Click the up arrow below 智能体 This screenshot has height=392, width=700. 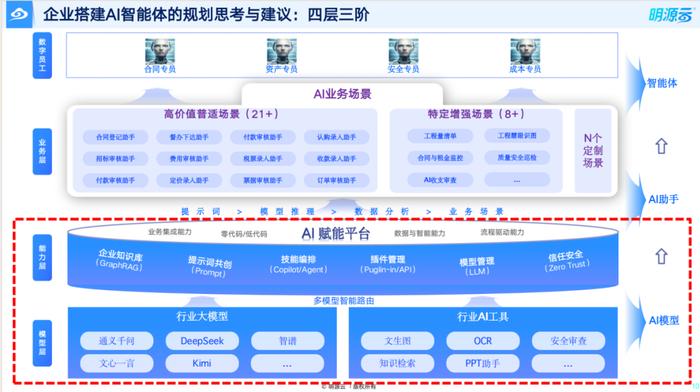click(x=661, y=146)
